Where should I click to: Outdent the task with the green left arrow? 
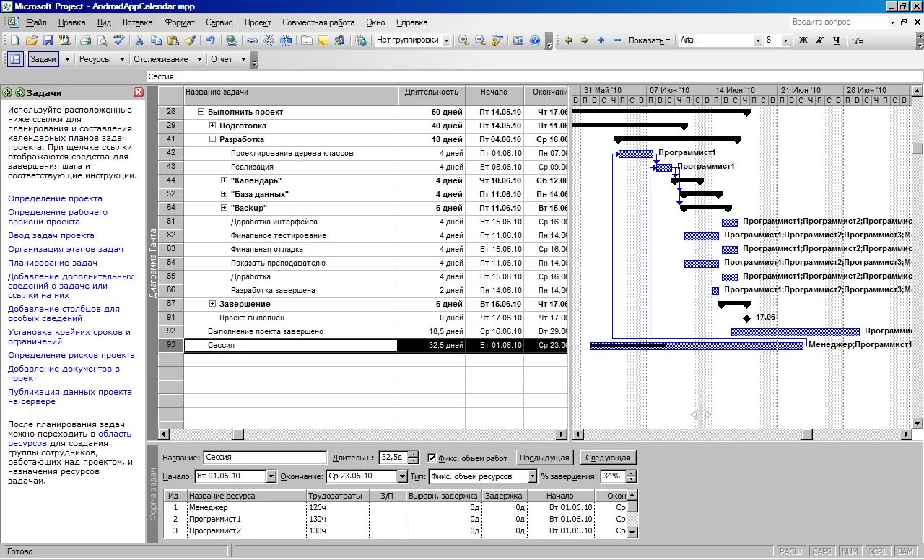568,40
